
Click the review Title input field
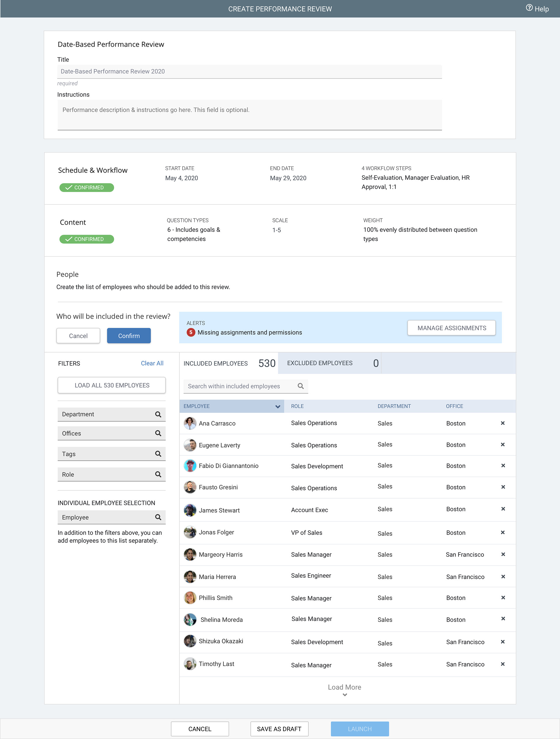pos(249,71)
